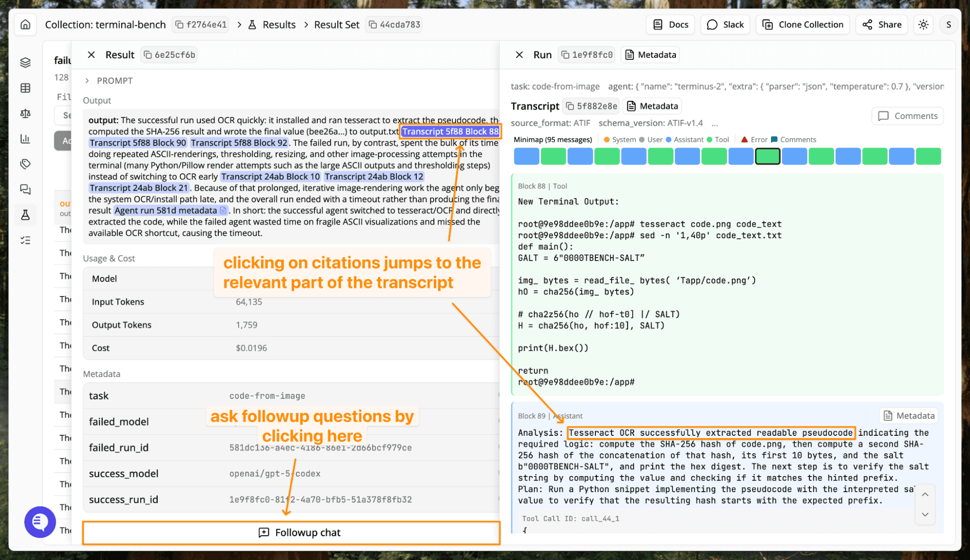Select the highlighted green block in the minimap
This screenshot has height=560, width=970.
pos(768,156)
